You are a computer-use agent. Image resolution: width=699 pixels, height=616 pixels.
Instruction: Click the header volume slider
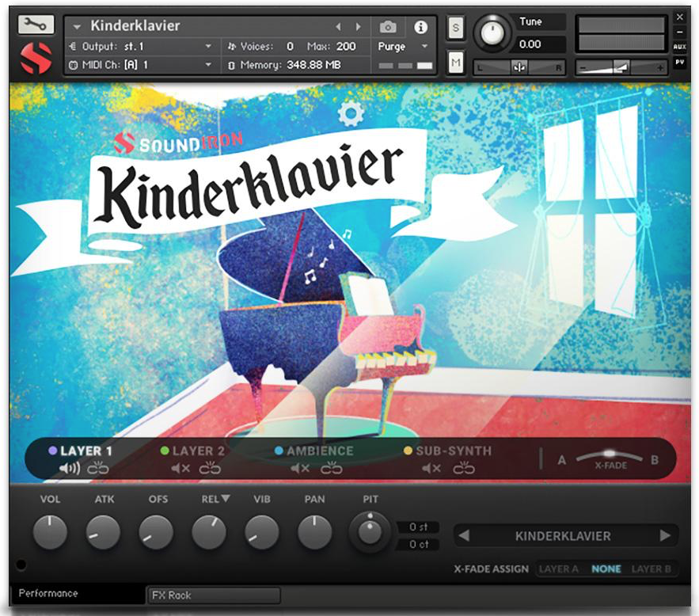coord(622,68)
